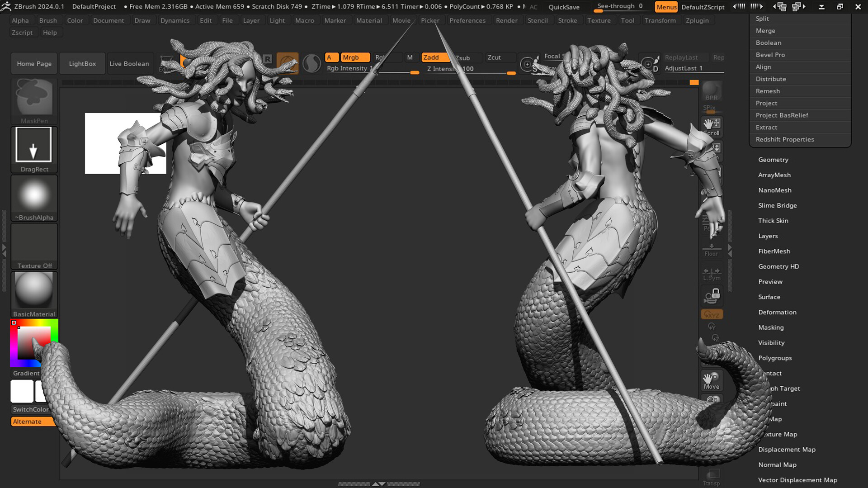Open LightBox browser
The image size is (868, 488).
tap(82, 64)
